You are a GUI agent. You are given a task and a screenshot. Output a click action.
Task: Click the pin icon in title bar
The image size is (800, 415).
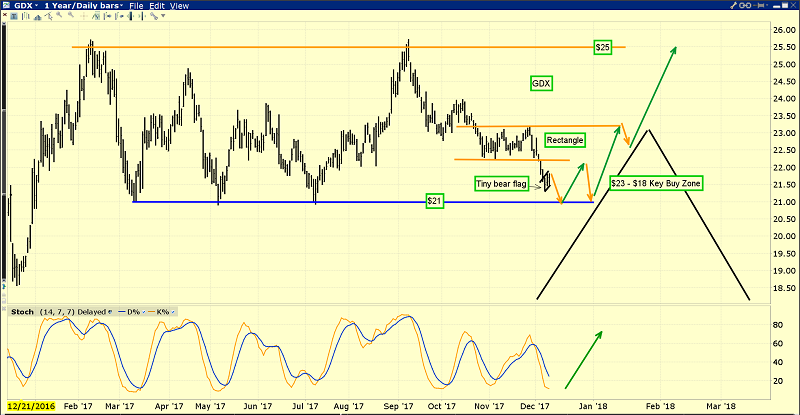tap(758, 5)
